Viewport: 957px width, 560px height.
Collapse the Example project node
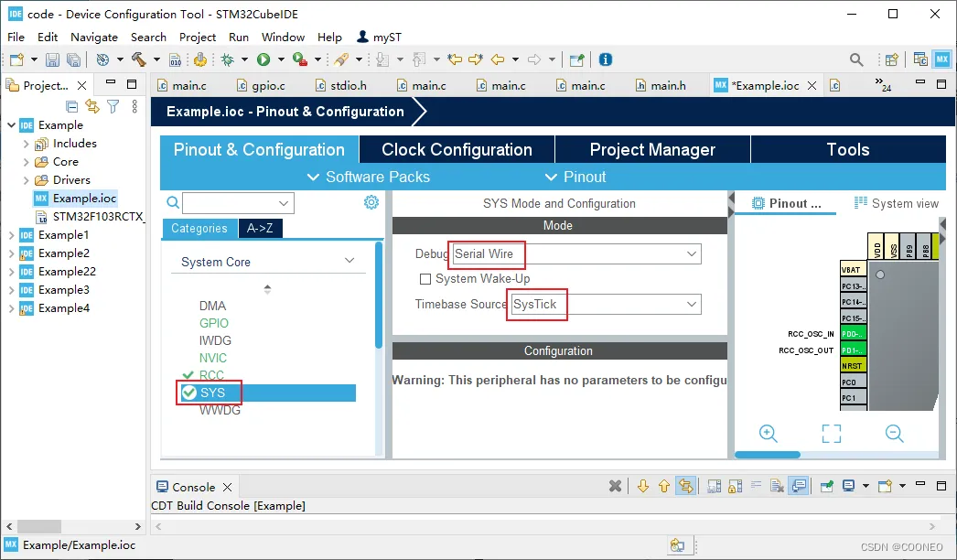pyautogui.click(x=11, y=125)
